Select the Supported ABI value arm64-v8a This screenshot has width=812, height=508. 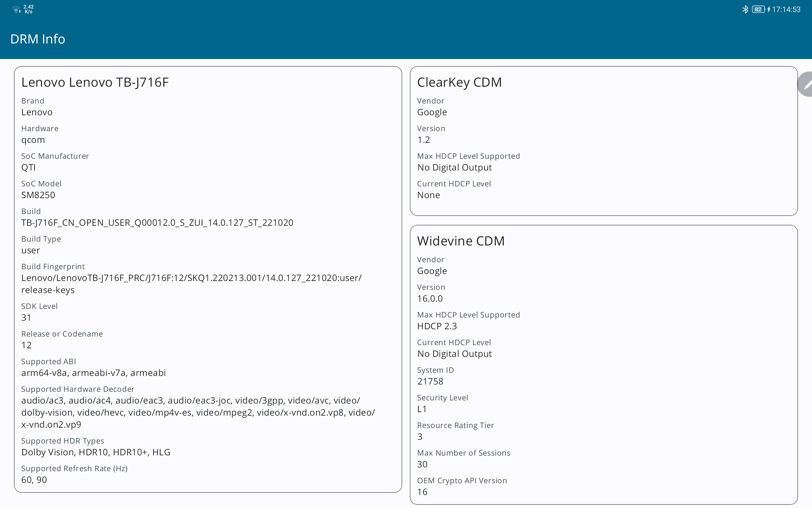pyautogui.click(x=93, y=373)
